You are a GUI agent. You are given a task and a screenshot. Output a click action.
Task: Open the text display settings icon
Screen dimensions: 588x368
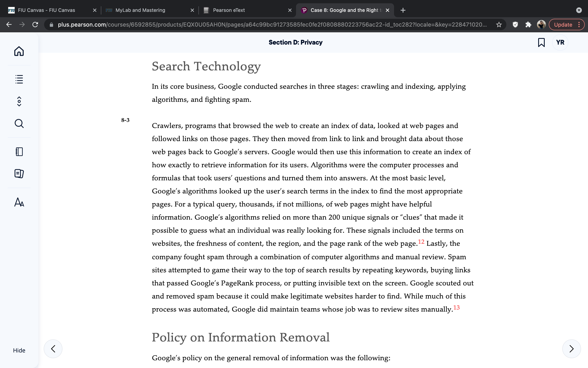point(19,202)
